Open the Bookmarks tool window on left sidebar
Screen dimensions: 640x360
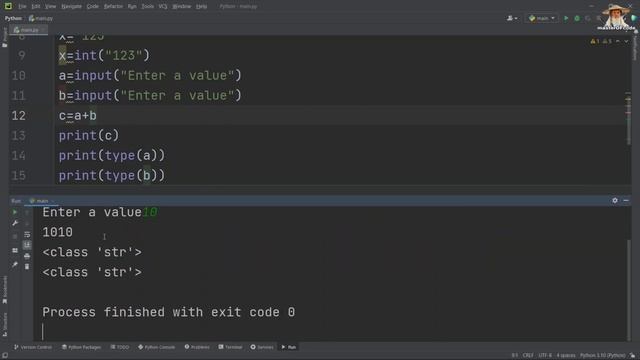4,289
